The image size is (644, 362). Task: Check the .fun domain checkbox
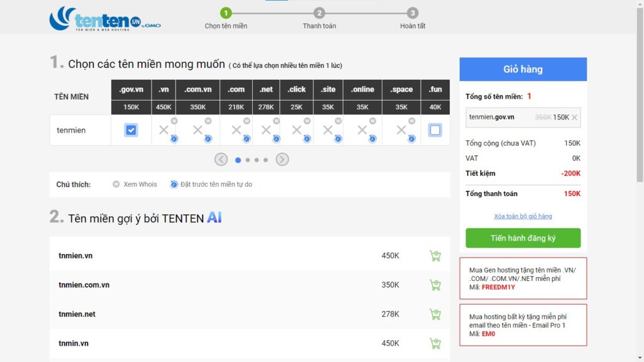[435, 130]
